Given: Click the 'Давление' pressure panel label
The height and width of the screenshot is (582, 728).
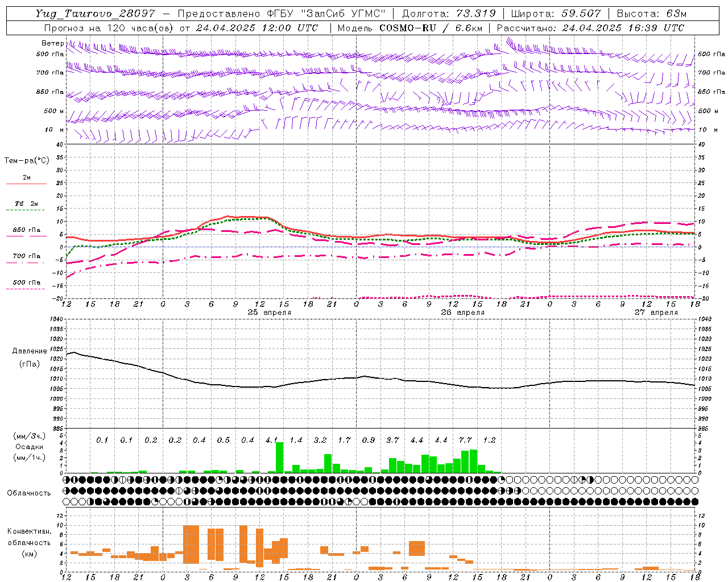Looking at the screenshot, I should [x=30, y=351].
